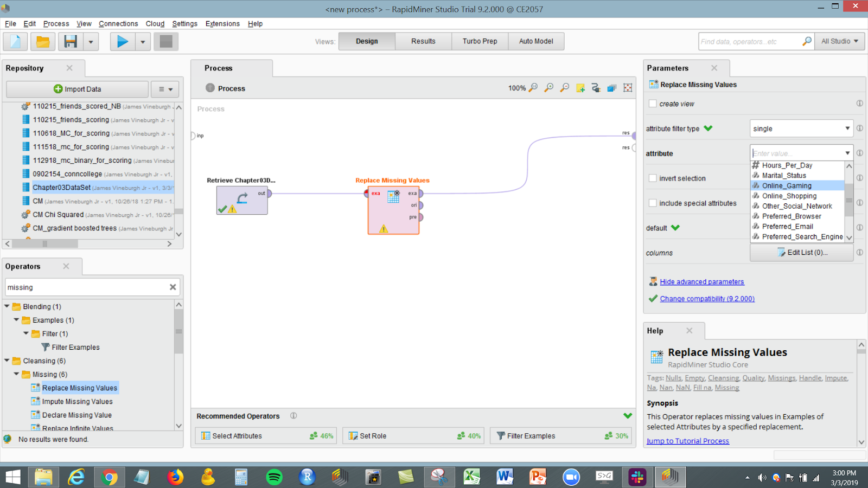Screen dimensions: 868x488
Task: Add the recommended Set Role operator
Action: pyautogui.click(x=413, y=436)
